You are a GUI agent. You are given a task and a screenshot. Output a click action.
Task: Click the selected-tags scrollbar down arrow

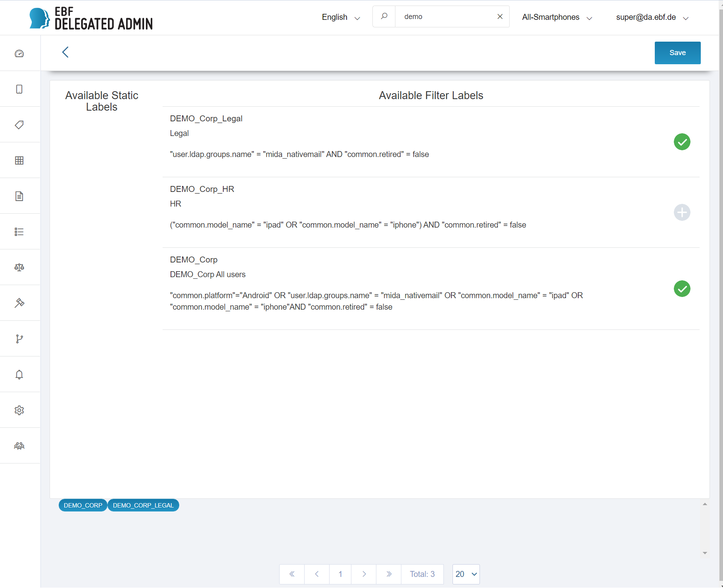(x=705, y=553)
